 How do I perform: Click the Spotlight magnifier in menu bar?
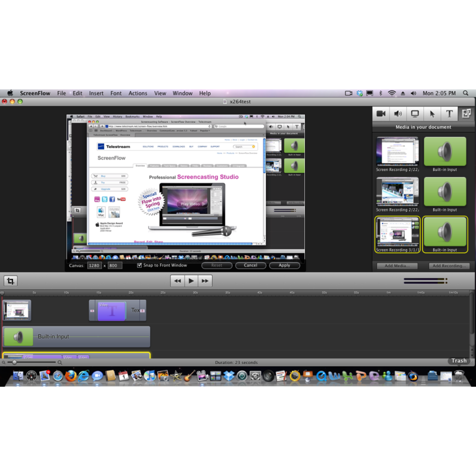coord(466,93)
